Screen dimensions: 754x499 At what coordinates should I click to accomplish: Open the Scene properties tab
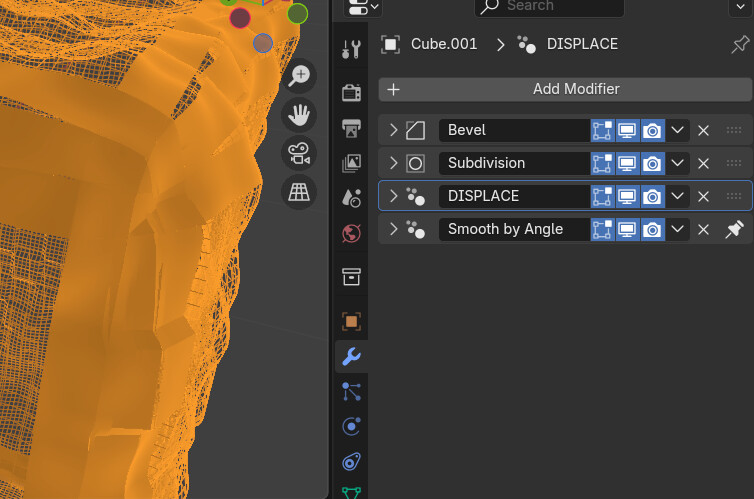(352, 198)
